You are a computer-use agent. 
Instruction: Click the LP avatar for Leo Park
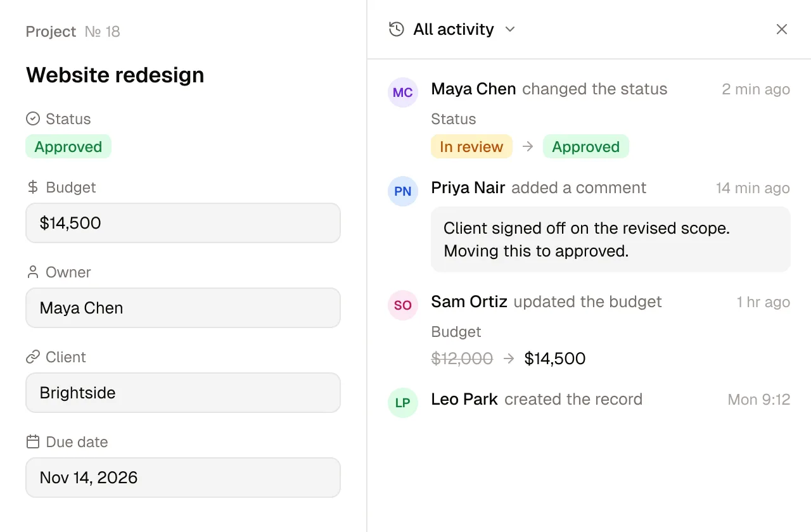[x=403, y=403]
